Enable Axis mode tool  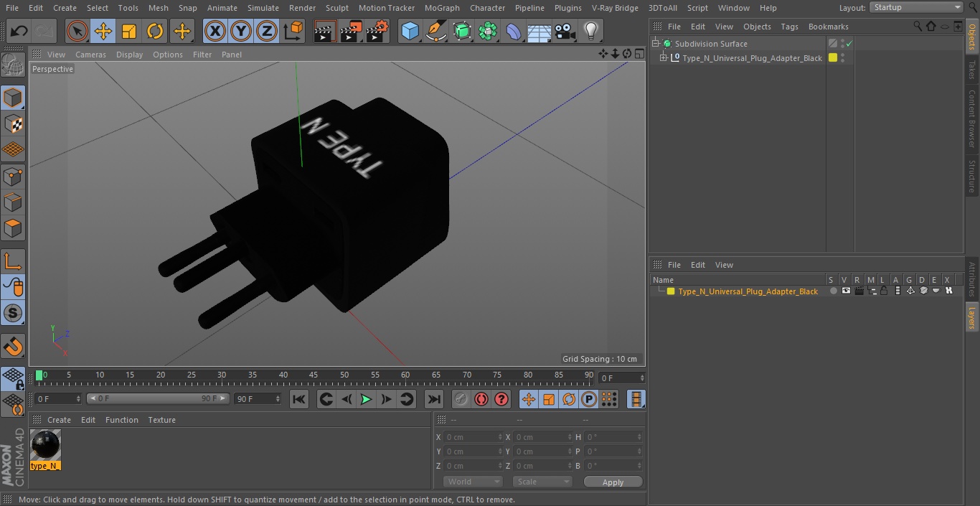pyautogui.click(x=13, y=261)
